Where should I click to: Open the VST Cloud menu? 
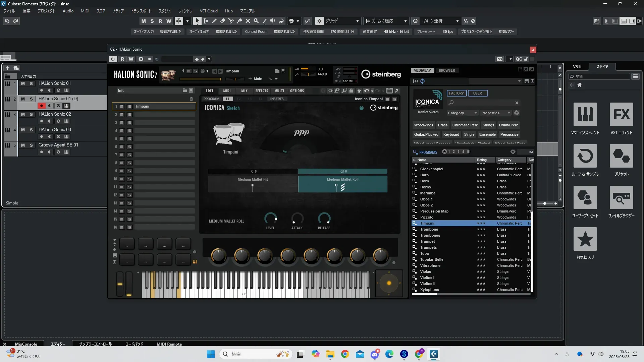(208, 11)
